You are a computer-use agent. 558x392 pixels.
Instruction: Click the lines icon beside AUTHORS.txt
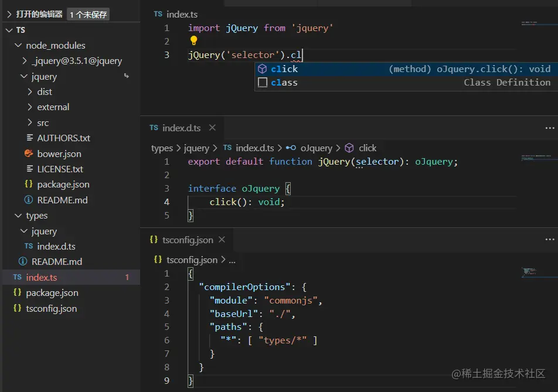click(x=30, y=137)
